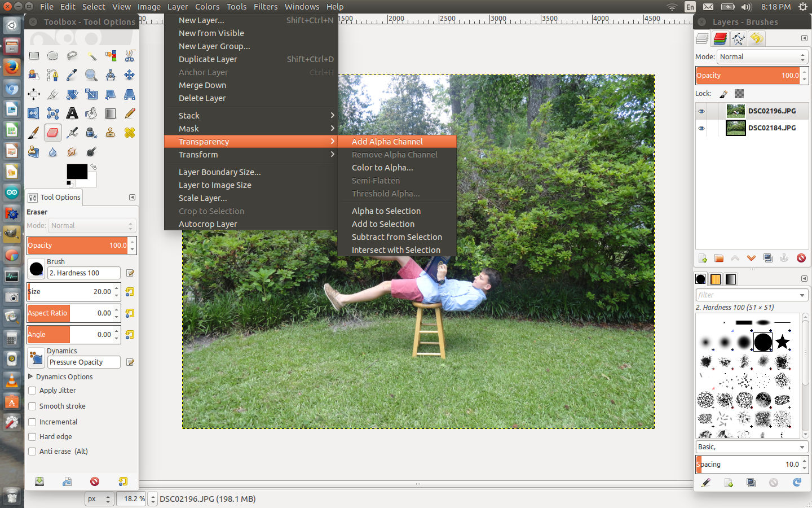The height and width of the screenshot is (508, 812).
Task: Select the Paintbrush tool
Action: click(34, 133)
